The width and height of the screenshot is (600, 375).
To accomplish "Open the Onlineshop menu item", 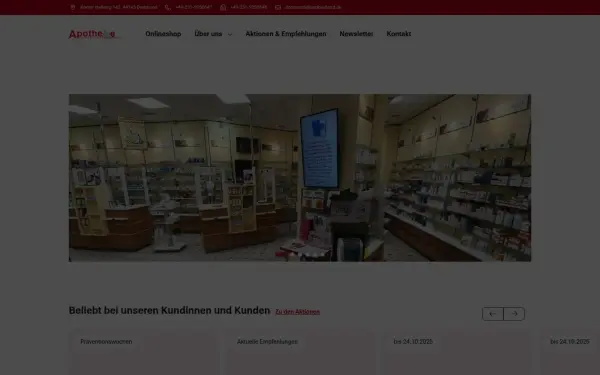I will (163, 34).
